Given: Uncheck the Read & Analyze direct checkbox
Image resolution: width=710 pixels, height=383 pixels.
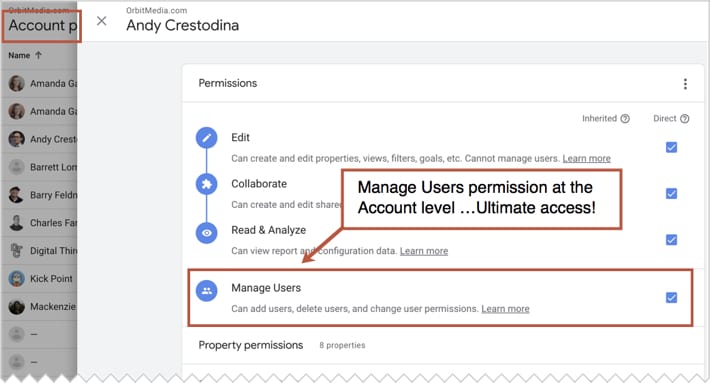Looking at the screenshot, I should point(672,240).
